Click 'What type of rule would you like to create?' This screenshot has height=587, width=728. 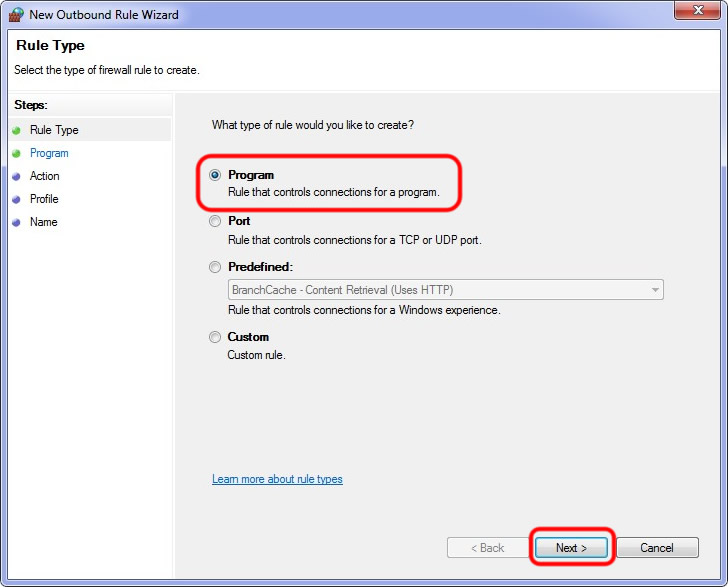pos(313,125)
